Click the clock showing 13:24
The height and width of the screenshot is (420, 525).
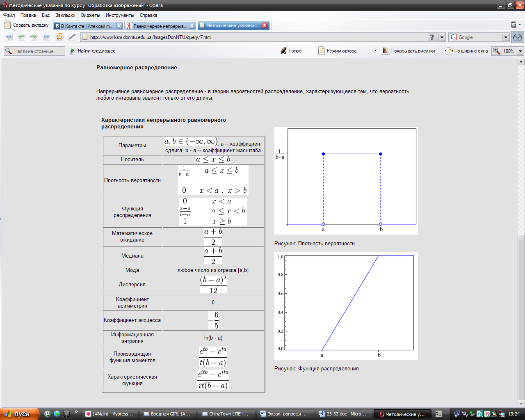click(514, 414)
